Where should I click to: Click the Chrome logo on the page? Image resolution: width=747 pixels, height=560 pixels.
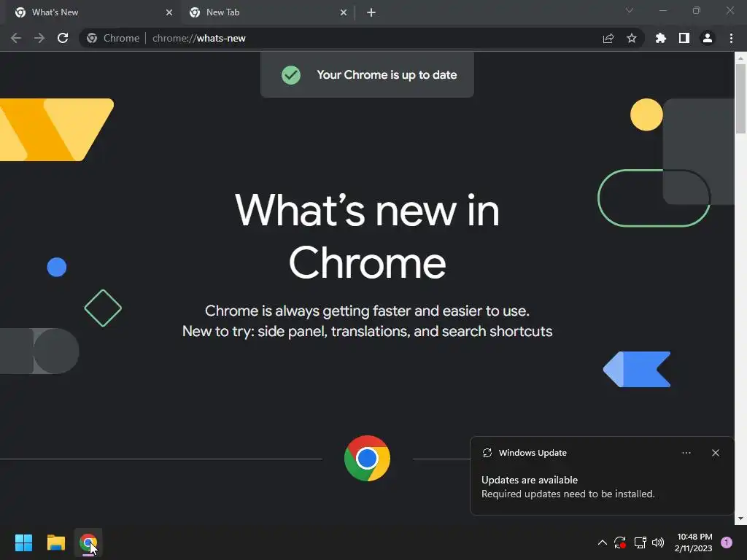click(x=367, y=459)
